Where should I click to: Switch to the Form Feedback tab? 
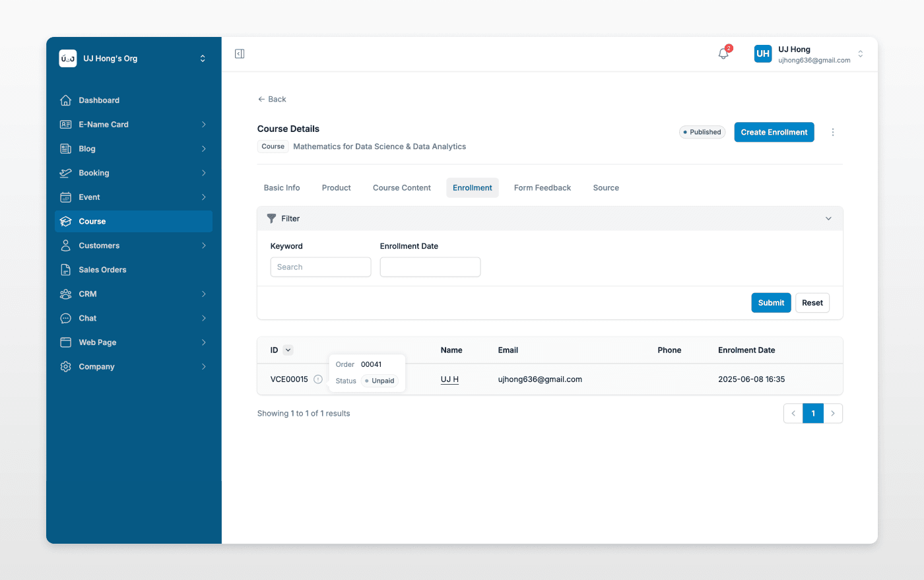[x=542, y=188]
